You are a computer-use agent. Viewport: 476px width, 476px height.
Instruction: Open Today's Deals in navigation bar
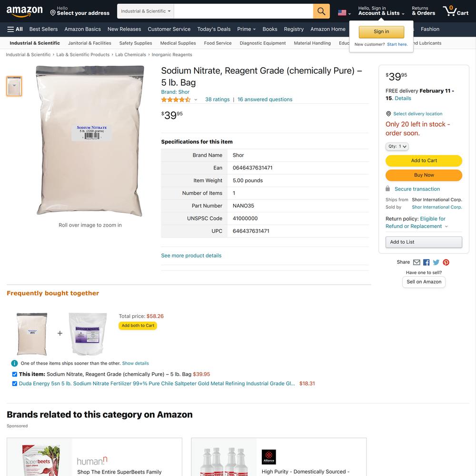coord(214,29)
